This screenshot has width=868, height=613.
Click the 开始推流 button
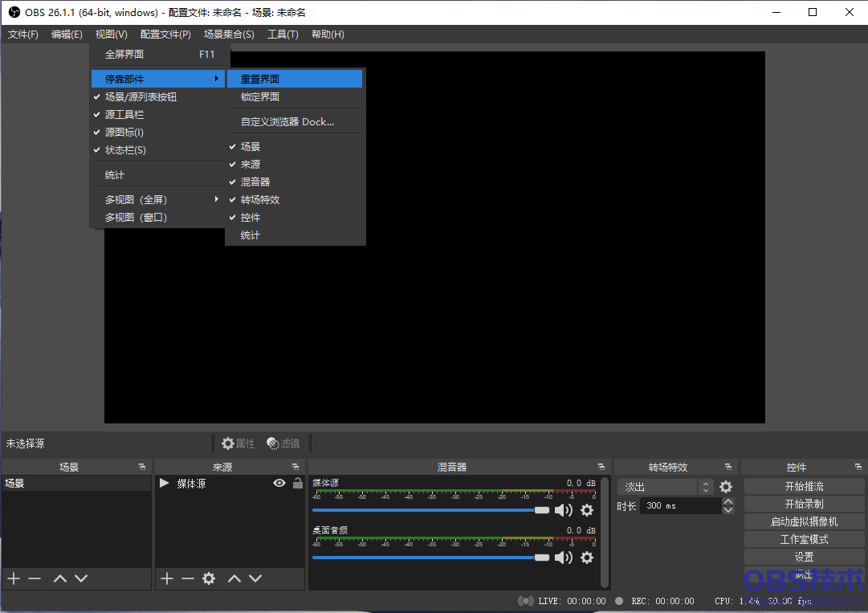point(804,486)
